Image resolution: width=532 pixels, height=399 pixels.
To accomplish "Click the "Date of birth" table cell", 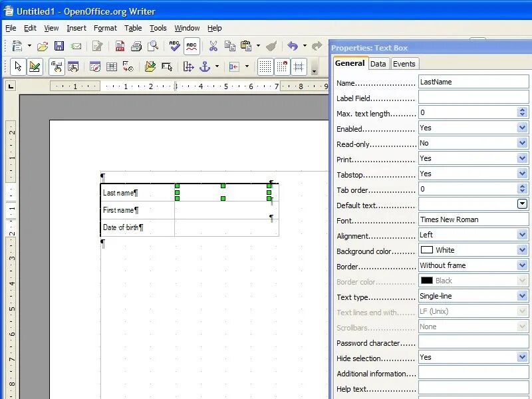I will [x=138, y=227].
